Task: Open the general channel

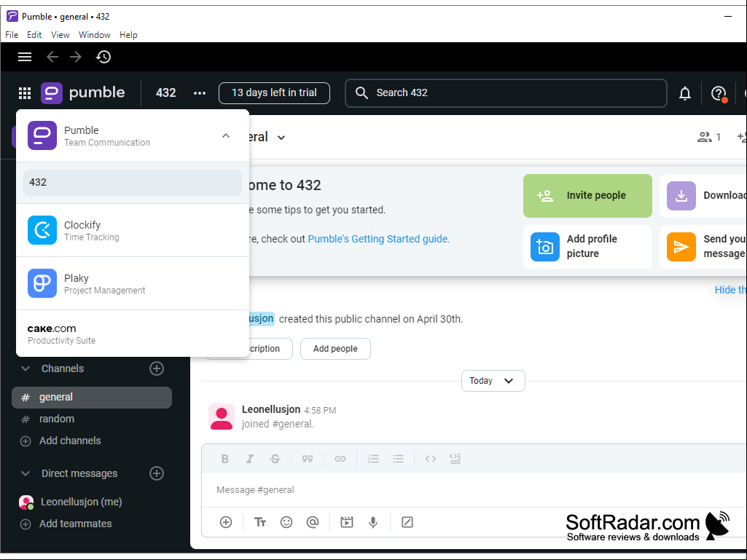Action: click(92, 398)
